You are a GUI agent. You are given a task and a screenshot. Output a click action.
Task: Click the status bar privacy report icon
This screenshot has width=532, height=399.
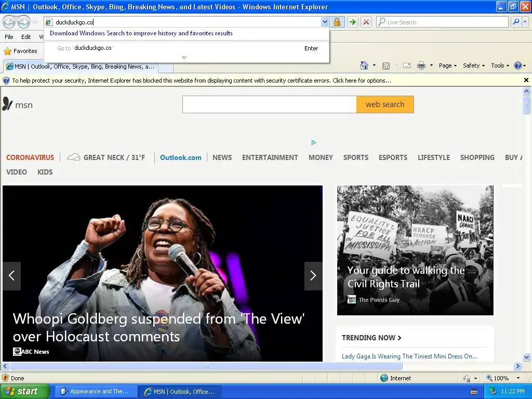5,378
